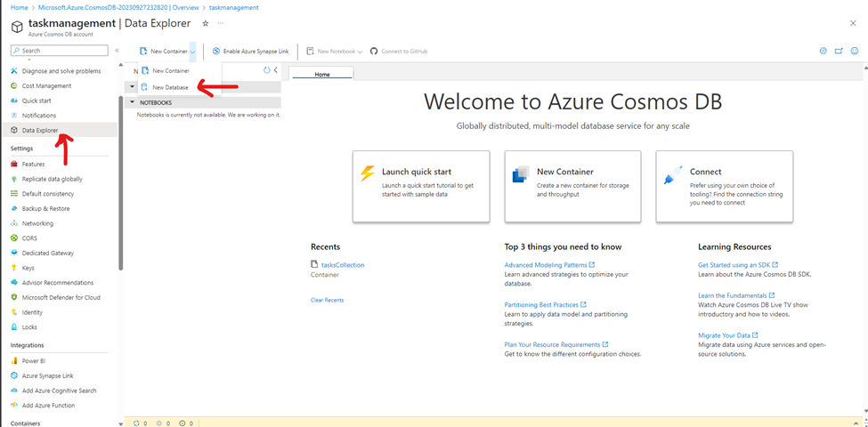This screenshot has height=427, width=868.
Task: Open Microsoft Defender for Cloud
Action: point(61,297)
